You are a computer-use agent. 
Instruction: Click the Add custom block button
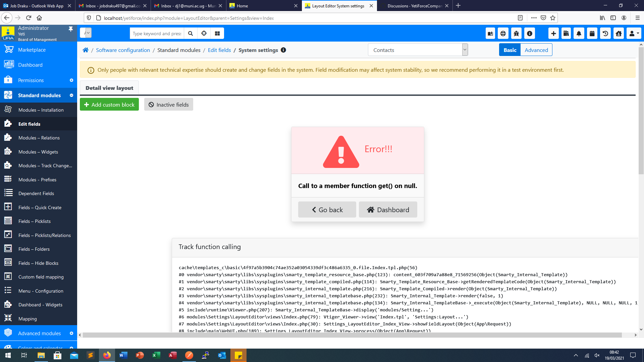click(109, 105)
